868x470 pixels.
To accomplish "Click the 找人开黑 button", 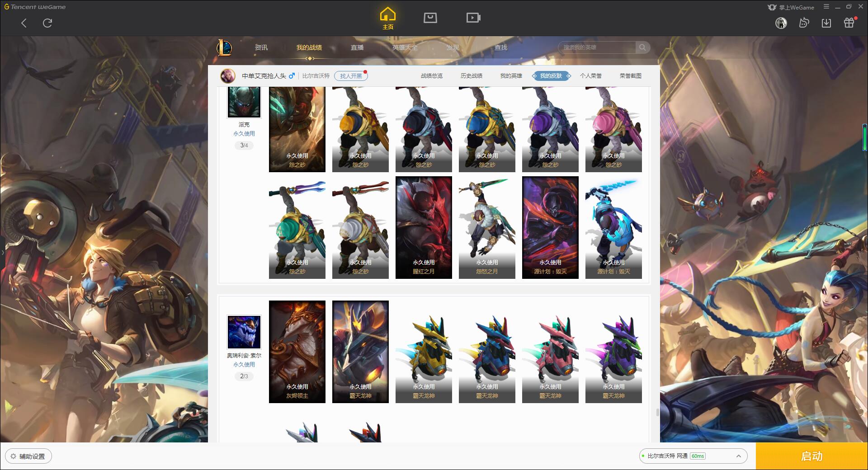I will click(351, 76).
